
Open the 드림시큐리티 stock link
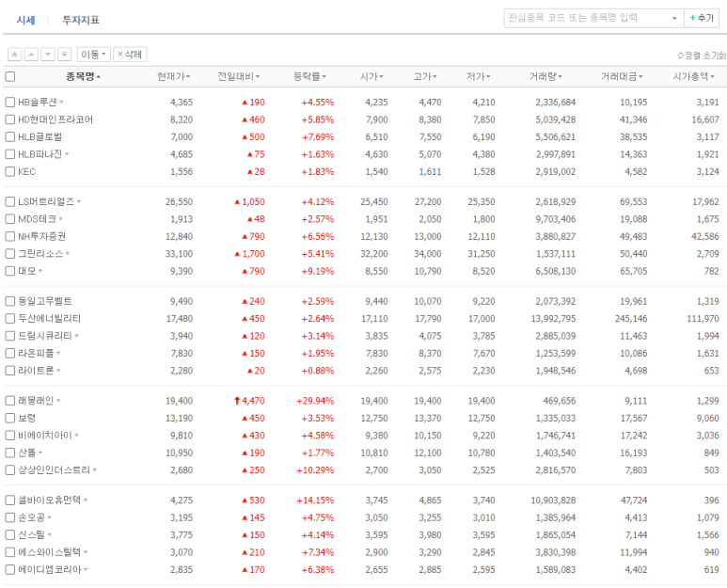(45, 336)
